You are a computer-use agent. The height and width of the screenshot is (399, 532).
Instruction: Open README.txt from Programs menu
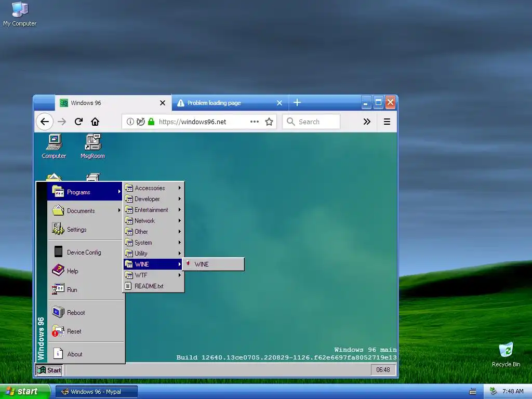pyautogui.click(x=153, y=286)
